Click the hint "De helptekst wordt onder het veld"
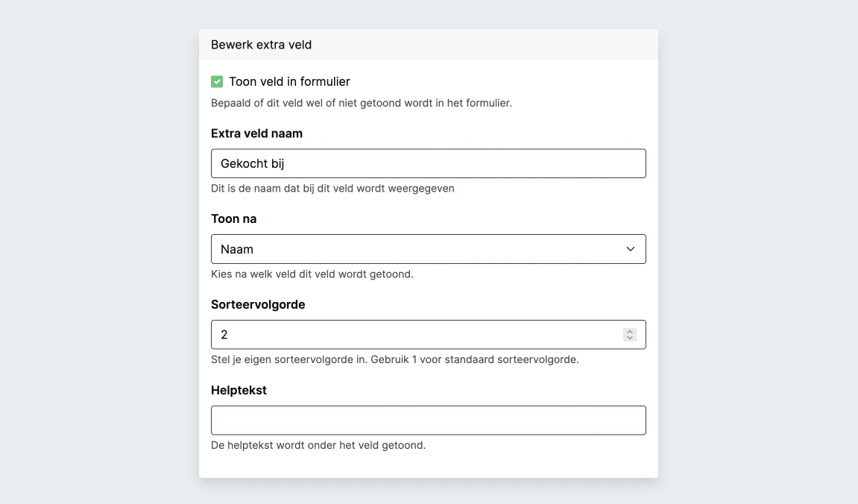This screenshot has width=858, height=504. pyautogui.click(x=318, y=445)
